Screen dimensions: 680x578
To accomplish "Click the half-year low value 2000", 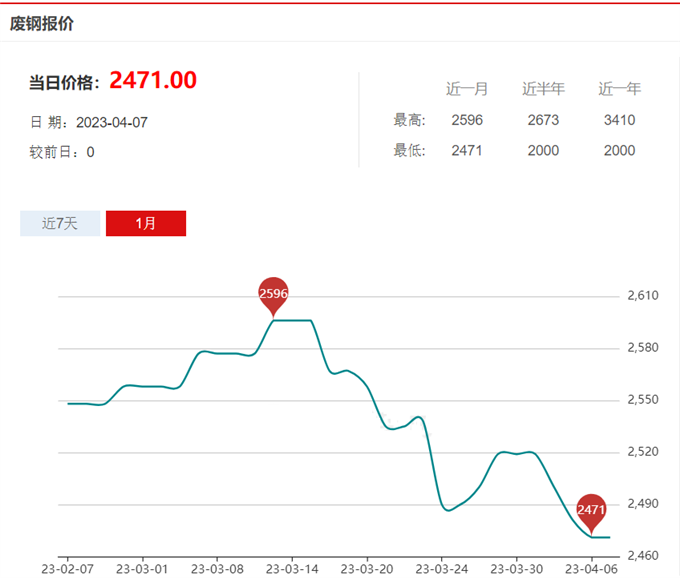I will [543, 150].
